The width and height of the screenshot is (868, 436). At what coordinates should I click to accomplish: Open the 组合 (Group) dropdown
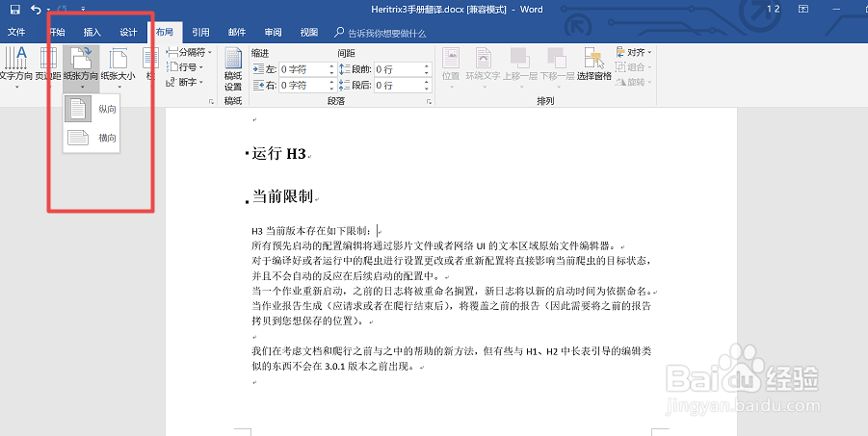634,67
